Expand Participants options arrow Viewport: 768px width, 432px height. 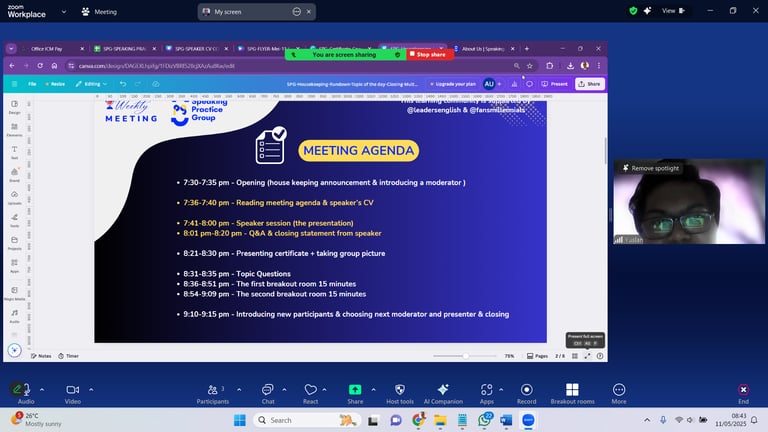click(x=239, y=390)
